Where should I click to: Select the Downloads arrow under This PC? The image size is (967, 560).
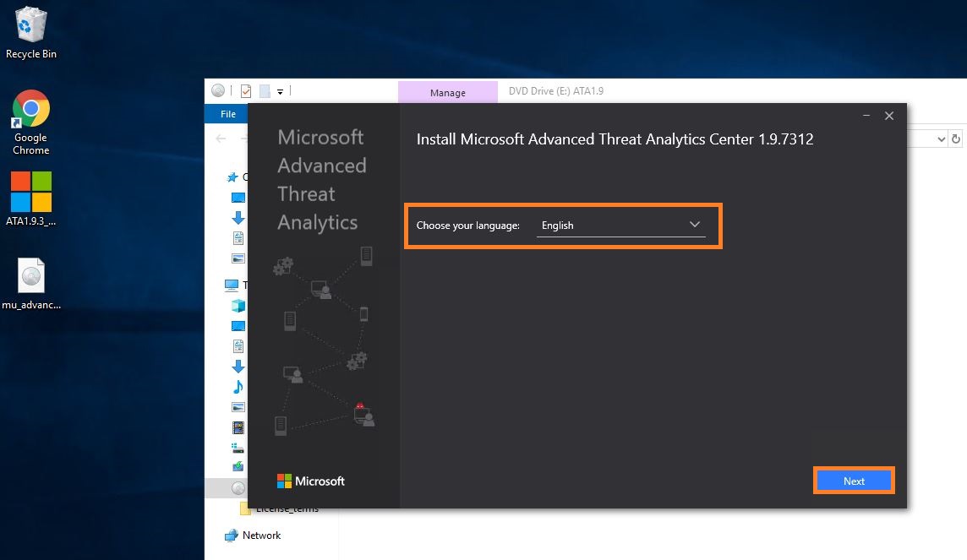coord(238,367)
